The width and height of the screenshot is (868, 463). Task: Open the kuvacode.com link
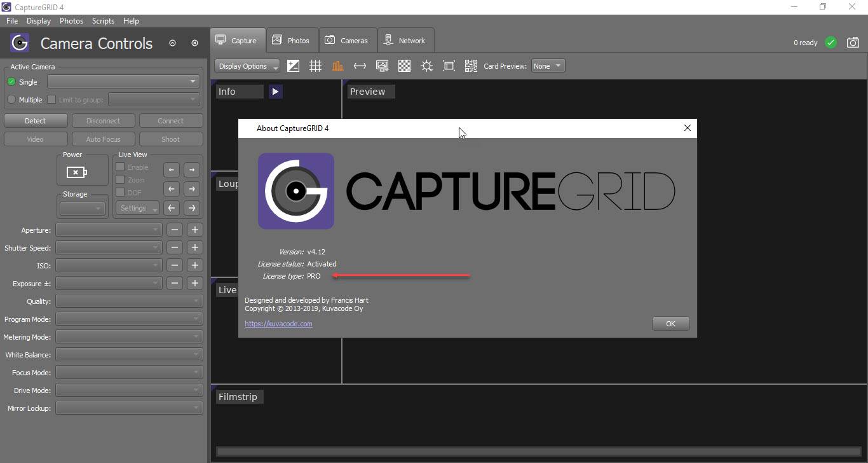tap(278, 324)
